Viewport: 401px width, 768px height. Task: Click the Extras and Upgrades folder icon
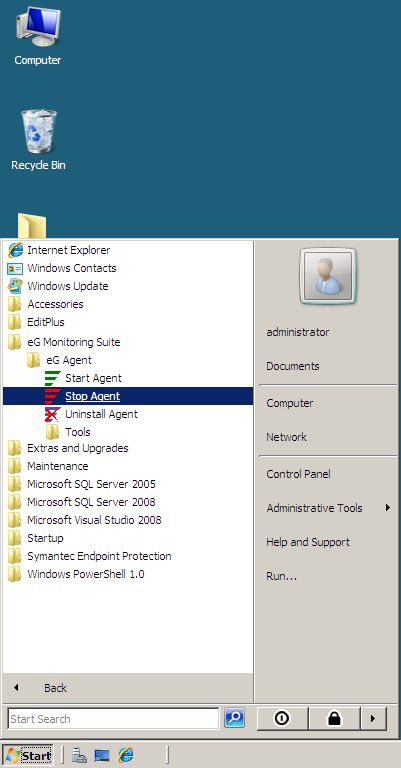pos(15,448)
